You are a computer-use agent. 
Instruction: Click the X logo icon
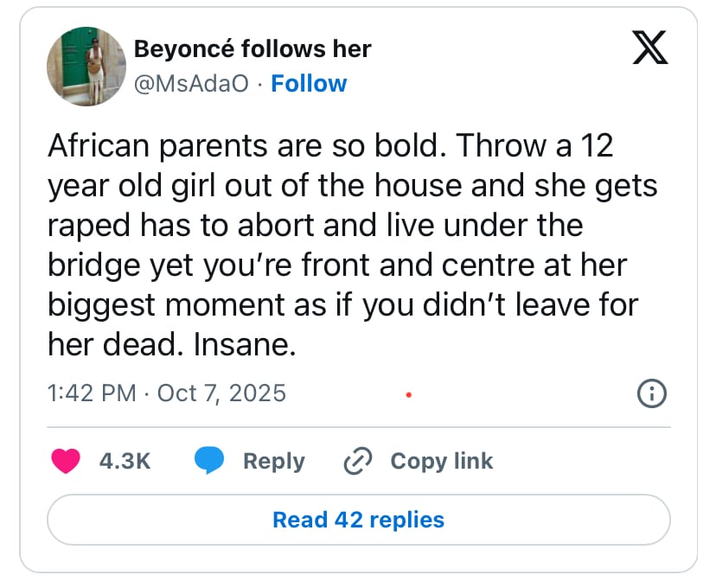point(650,48)
